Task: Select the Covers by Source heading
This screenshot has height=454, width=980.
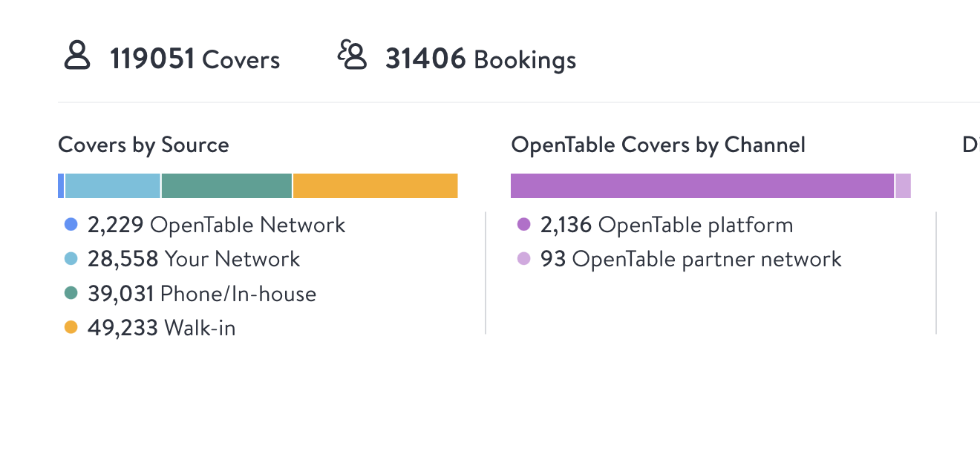Action: tap(143, 145)
